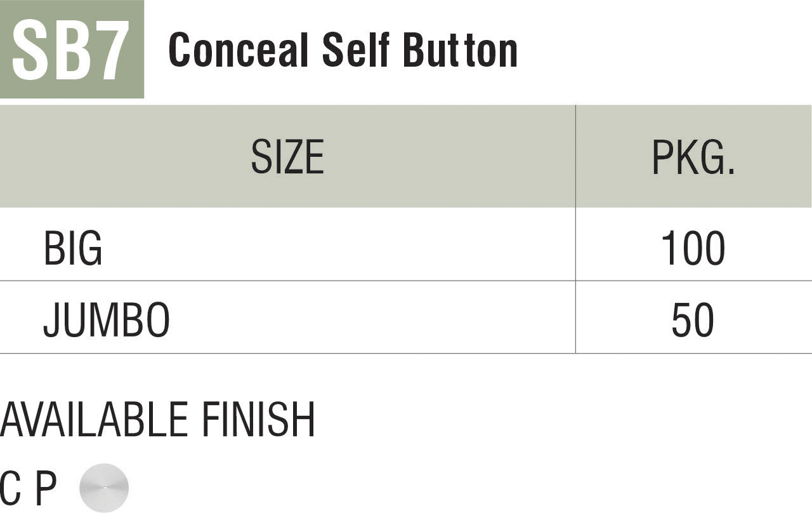This screenshot has height=513, width=812.
Task: Click the word AVAILABLE below the table
Action: (x=94, y=420)
